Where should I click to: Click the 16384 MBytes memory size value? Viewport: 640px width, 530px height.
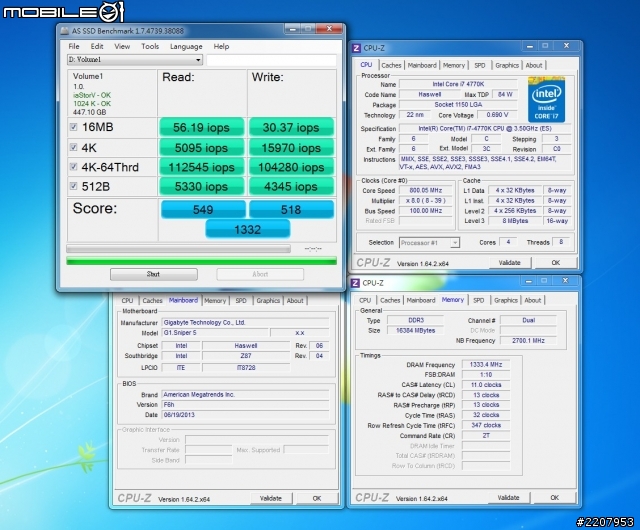click(416, 330)
